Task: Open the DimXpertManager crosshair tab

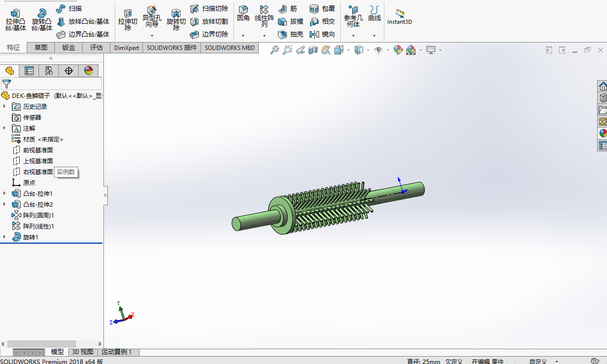Action: (x=69, y=71)
